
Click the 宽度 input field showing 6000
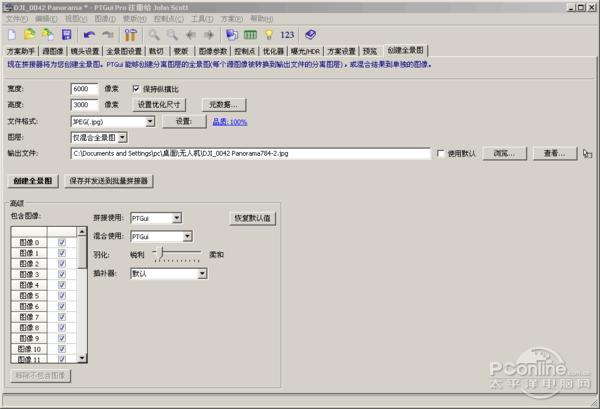tap(84, 89)
